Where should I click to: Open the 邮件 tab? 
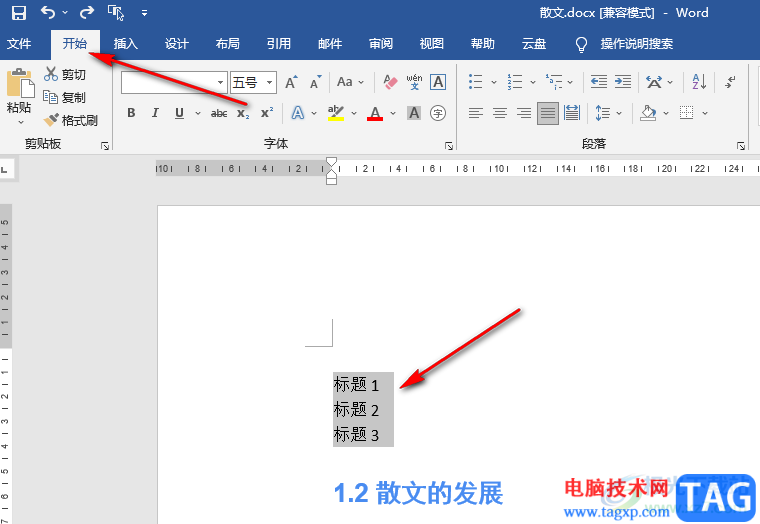tap(330, 44)
